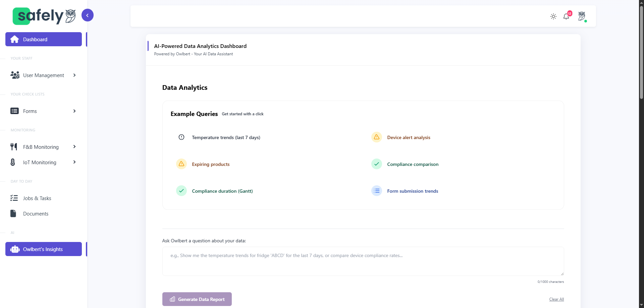Expand the Forms submenu chevron

(74, 111)
